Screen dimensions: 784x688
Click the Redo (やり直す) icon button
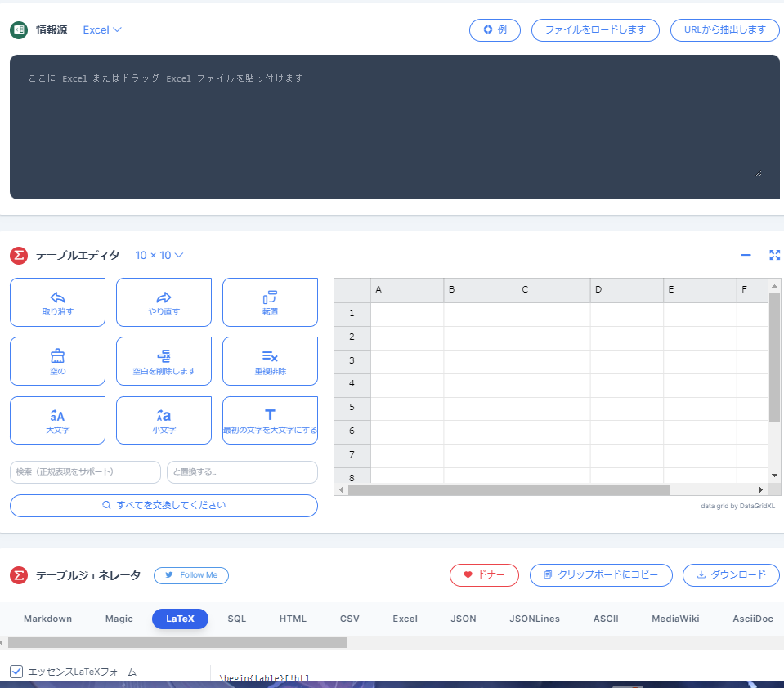[x=164, y=302]
